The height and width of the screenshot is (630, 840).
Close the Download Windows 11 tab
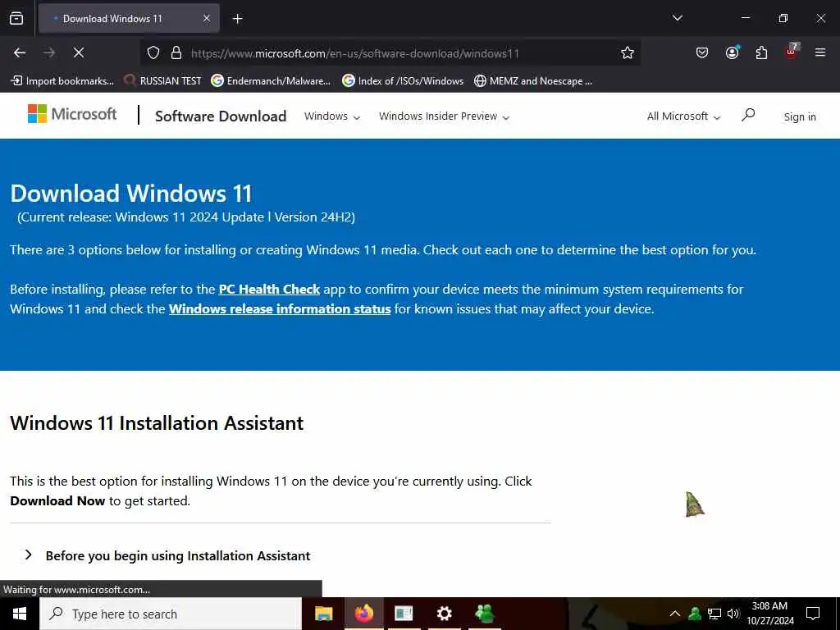coord(207,19)
